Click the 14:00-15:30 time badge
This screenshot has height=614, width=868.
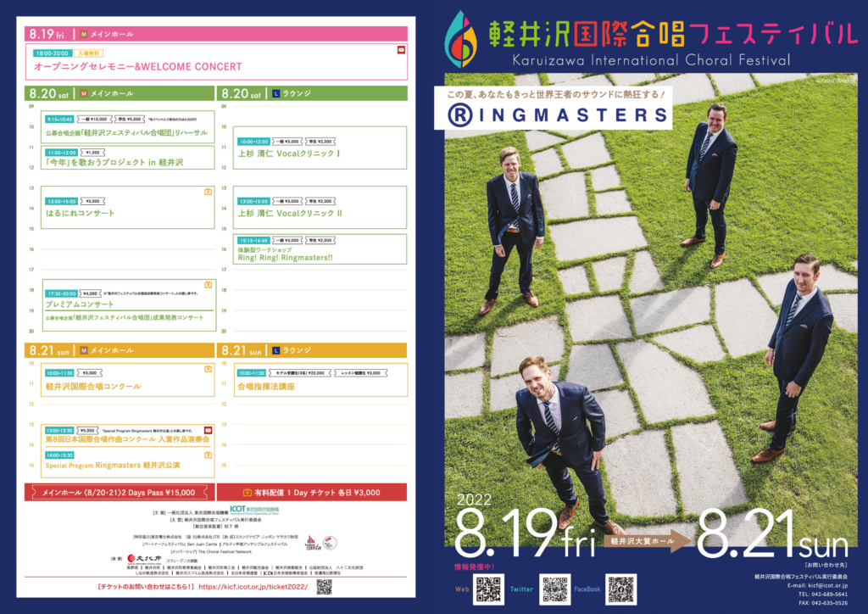[59, 455]
